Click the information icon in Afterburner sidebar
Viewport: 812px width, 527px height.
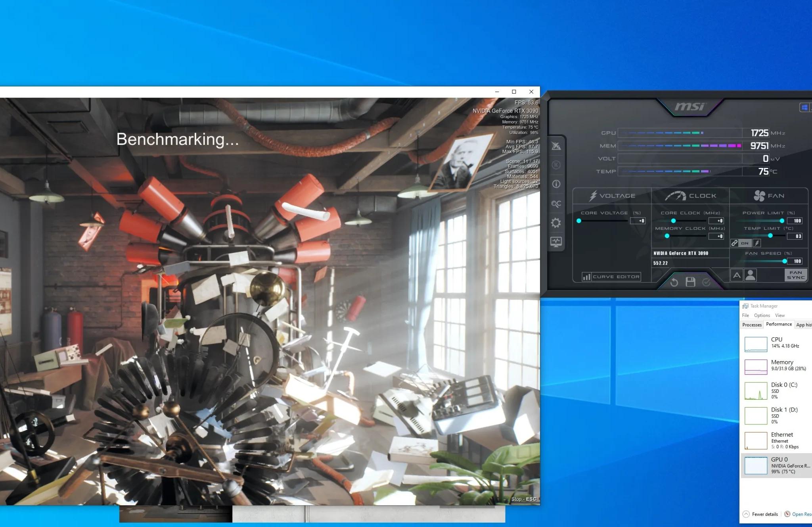pos(556,184)
